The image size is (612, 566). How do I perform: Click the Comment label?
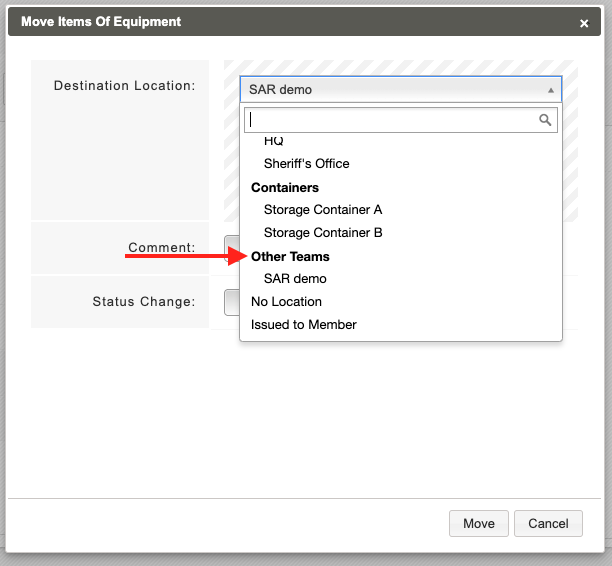tap(162, 247)
